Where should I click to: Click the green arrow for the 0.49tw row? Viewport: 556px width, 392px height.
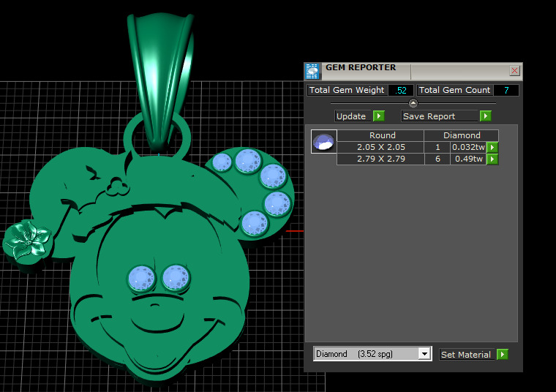coord(492,159)
